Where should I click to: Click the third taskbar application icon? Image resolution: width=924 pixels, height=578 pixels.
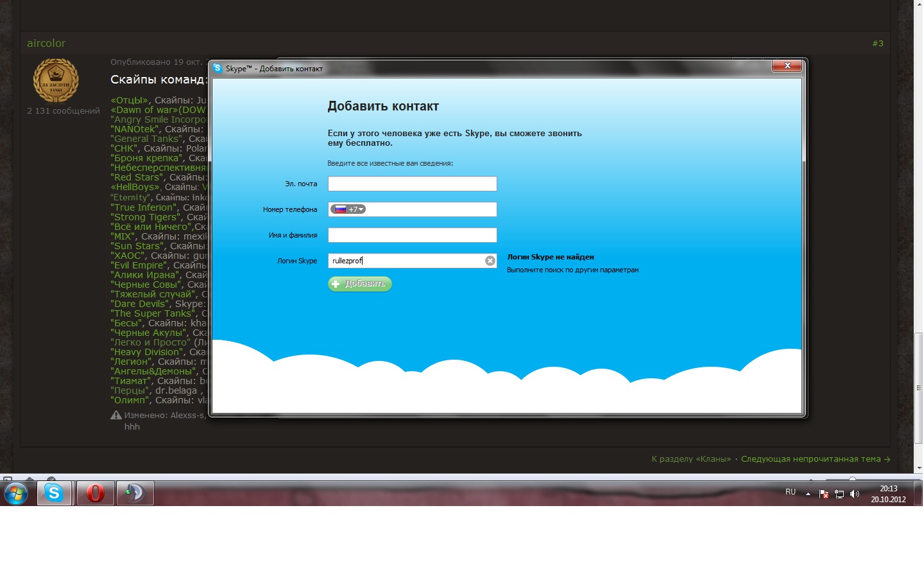tap(135, 493)
